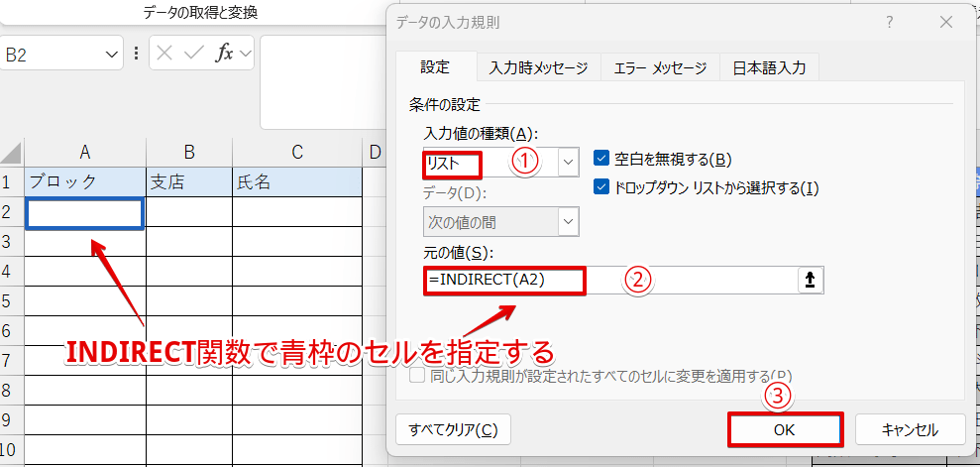Viewport: 980px width, 467px height.
Task: Toggle ドロップダウン リストから選択する checkbox
Action: (601, 187)
